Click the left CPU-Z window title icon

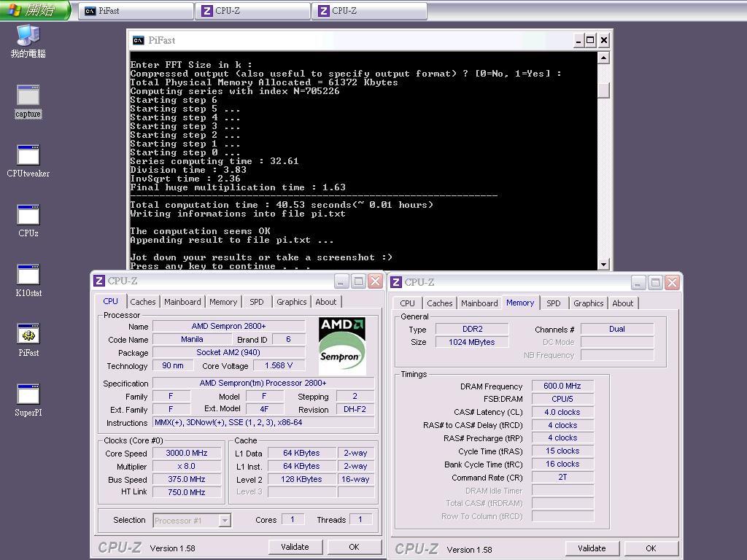99,281
